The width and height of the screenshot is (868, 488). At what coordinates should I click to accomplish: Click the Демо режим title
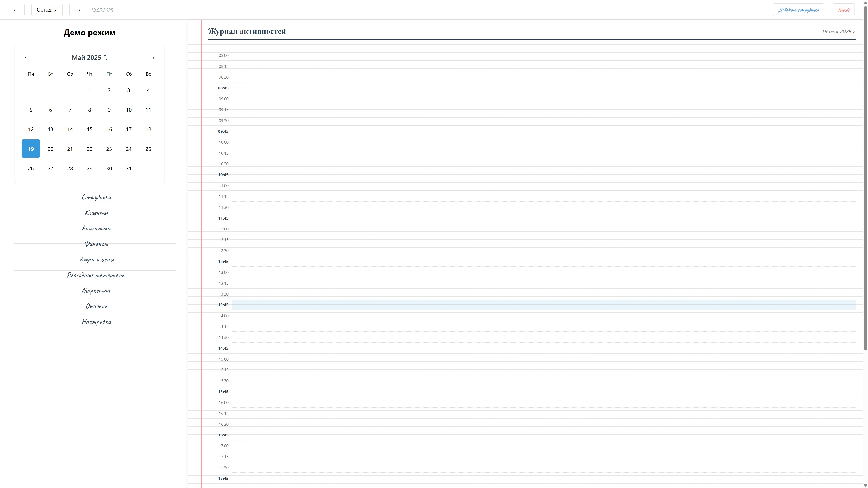tap(89, 33)
